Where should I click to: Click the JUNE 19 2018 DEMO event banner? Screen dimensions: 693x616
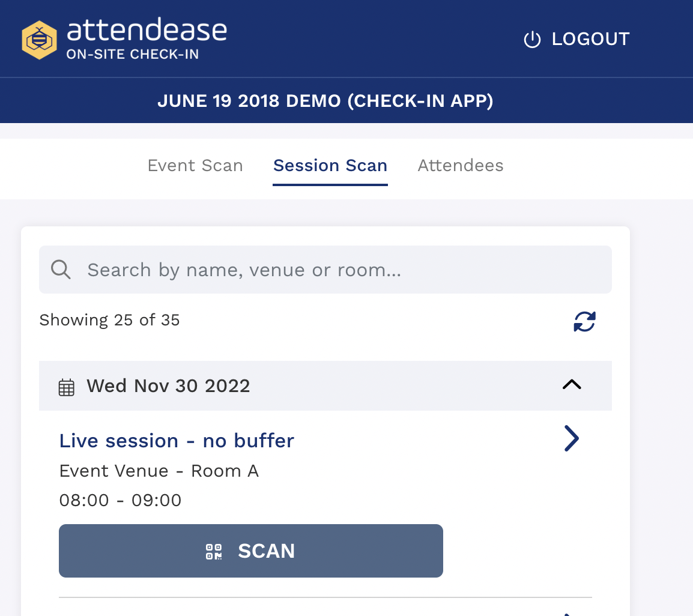tap(325, 100)
